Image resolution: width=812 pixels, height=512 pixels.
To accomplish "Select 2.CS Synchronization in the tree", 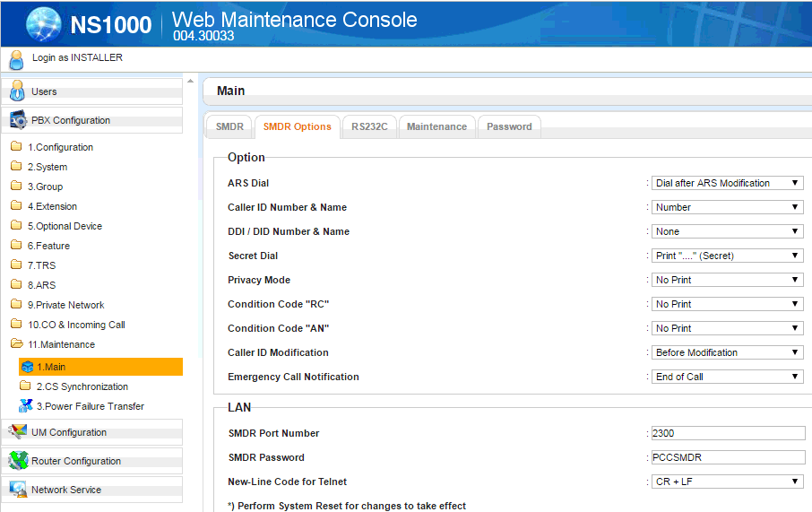I will [82, 386].
